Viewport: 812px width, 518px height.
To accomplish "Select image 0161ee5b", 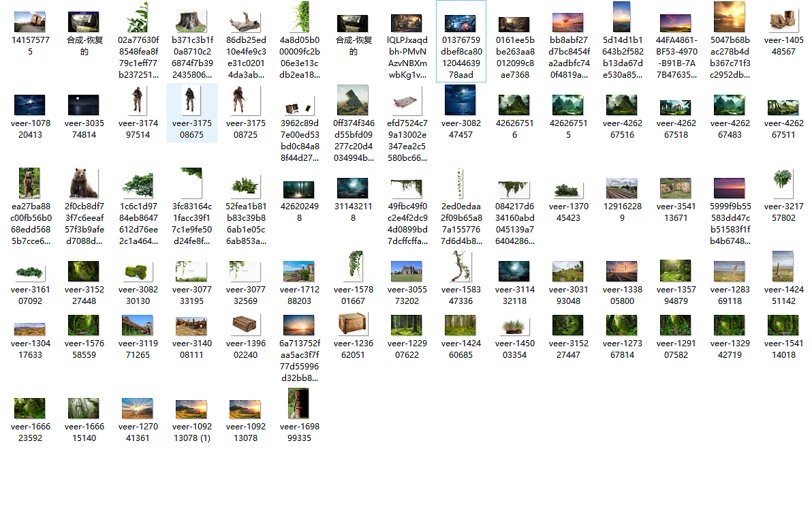I will pos(514,25).
